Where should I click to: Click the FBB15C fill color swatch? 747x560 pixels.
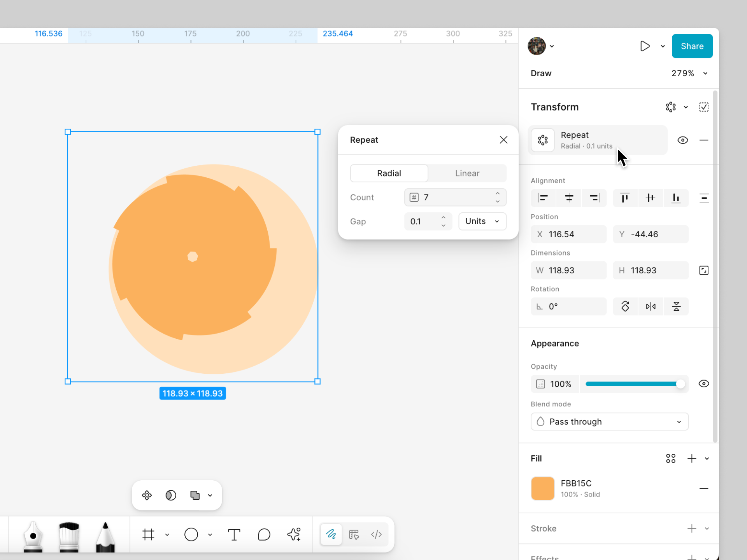[542, 488]
